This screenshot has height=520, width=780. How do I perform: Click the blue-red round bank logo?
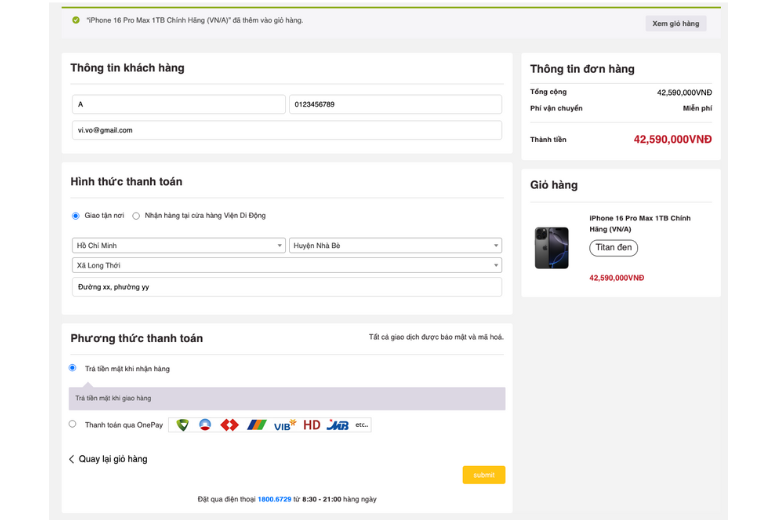click(x=205, y=425)
